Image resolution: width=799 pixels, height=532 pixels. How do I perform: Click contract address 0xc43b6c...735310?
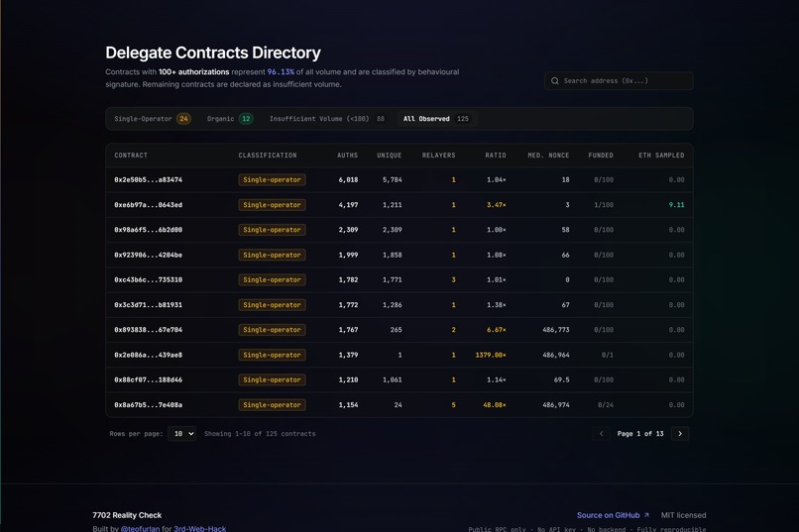click(149, 279)
